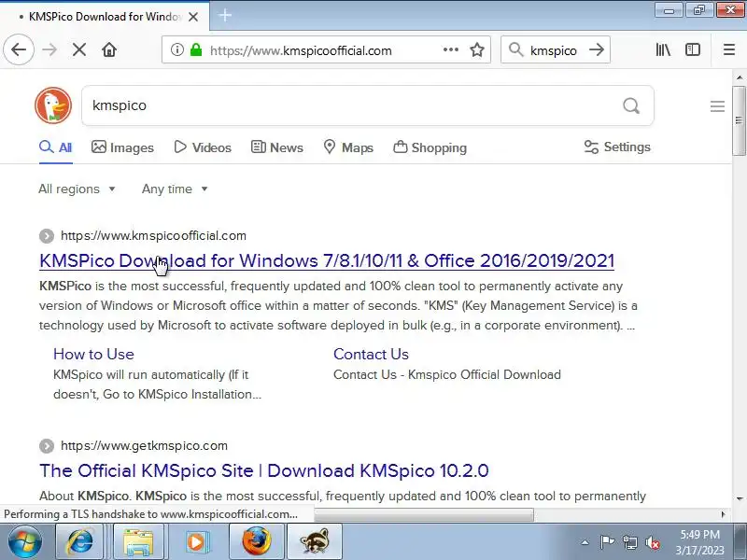Click the Firefox address bar URL
Viewport: 747px width, 560px height.
click(x=301, y=50)
